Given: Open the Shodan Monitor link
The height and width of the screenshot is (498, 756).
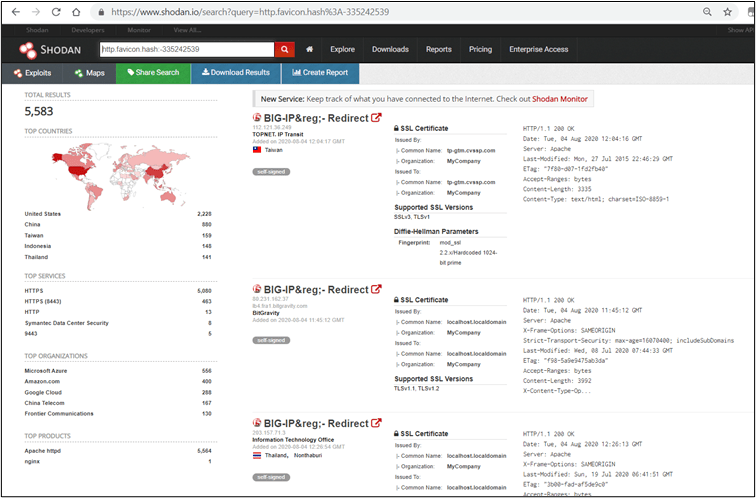Looking at the screenshot, I should click(x=560, y=99).
